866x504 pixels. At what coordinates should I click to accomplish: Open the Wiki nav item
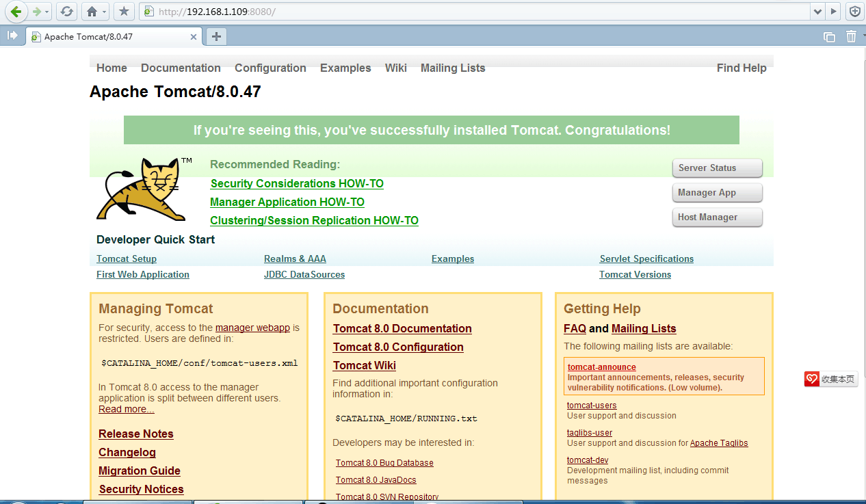pyautogui.click(x=396, y=68)
